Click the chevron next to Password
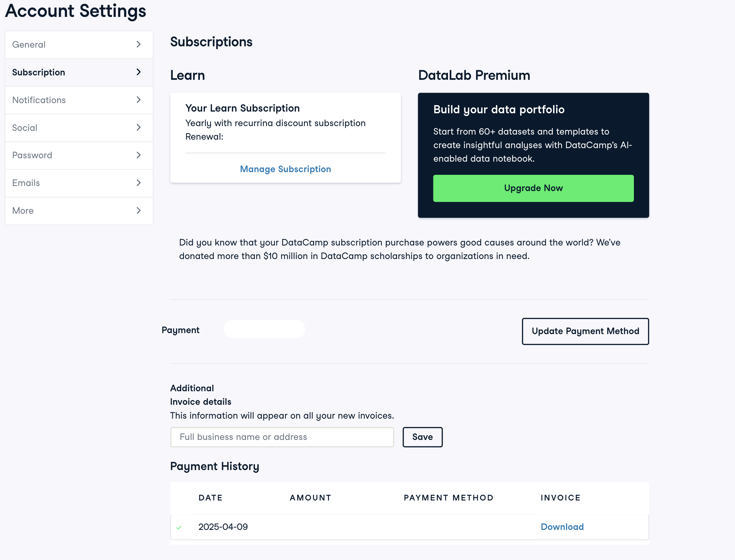Viewport: 735px width, 560px height. pos(139,155)
